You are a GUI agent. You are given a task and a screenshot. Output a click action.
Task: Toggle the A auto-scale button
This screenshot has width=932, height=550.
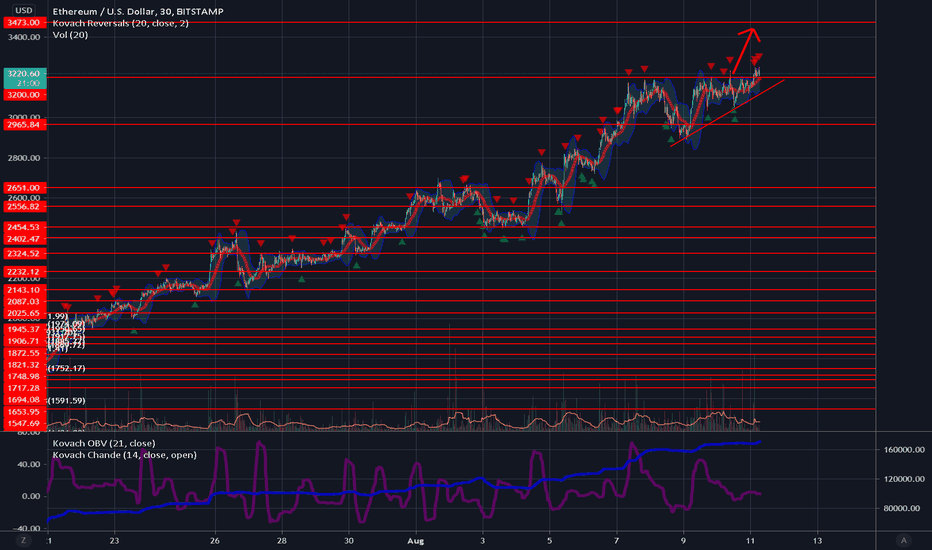click(x=904, y=540)
